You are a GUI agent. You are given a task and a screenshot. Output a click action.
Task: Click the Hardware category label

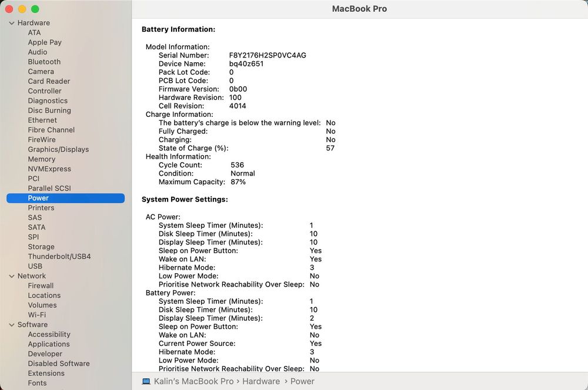tap(34, 23)
